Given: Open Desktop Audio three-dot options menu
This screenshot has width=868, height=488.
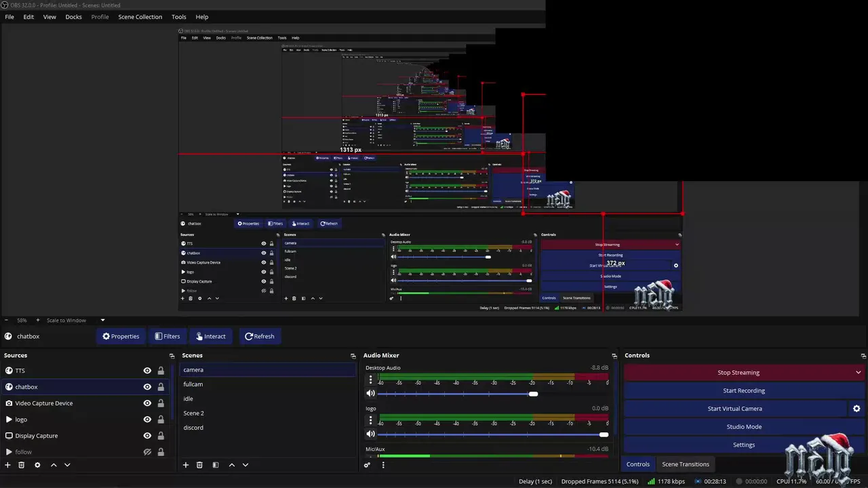Looking at the screenshot, I should [371, 380].
